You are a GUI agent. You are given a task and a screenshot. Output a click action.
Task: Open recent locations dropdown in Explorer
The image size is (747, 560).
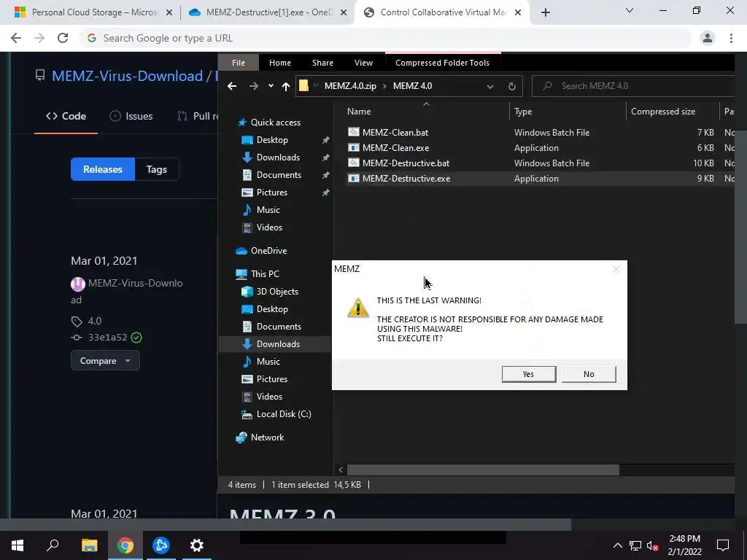(x=271, y=86)
